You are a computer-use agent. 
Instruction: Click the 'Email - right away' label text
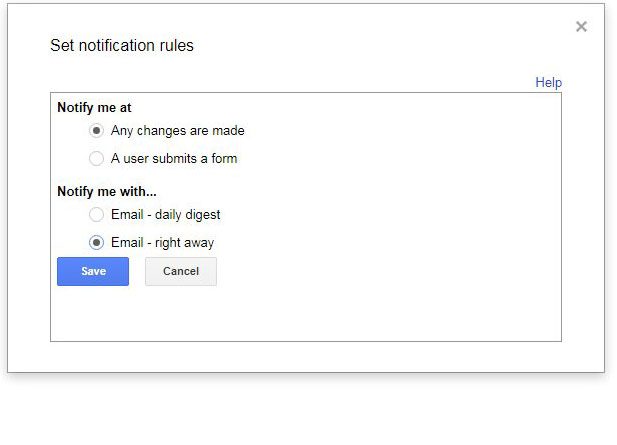point(162,243)
